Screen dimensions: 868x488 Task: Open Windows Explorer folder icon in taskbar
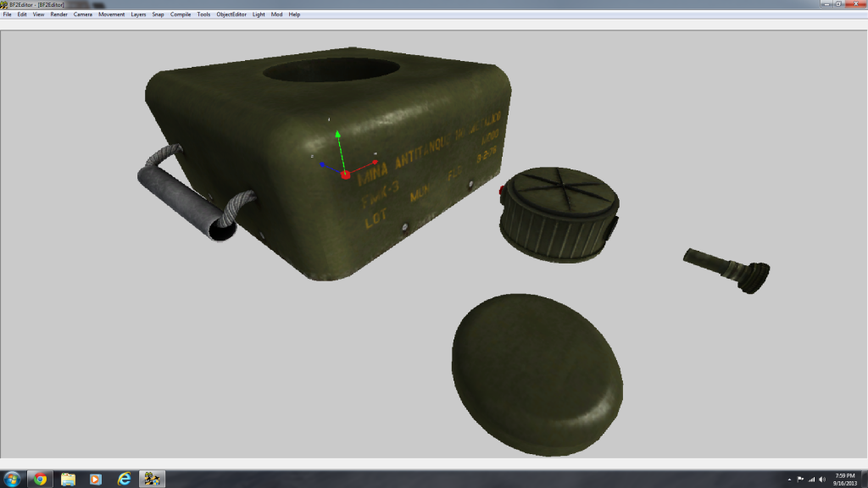[68, 479]
